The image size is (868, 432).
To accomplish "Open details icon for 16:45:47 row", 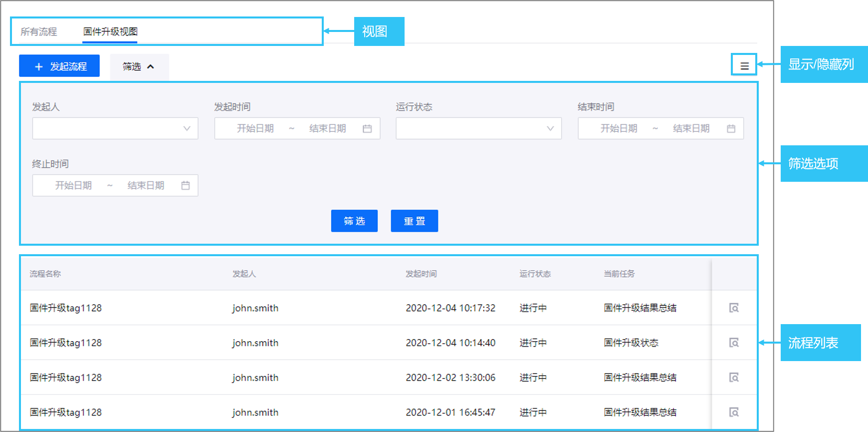I will [x=734, y=412].
